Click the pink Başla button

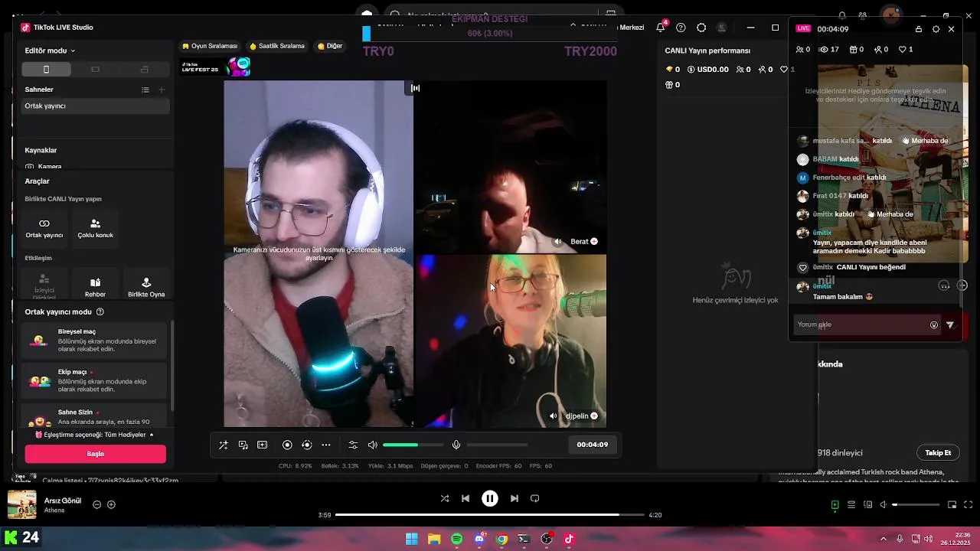tap(95, 454)
